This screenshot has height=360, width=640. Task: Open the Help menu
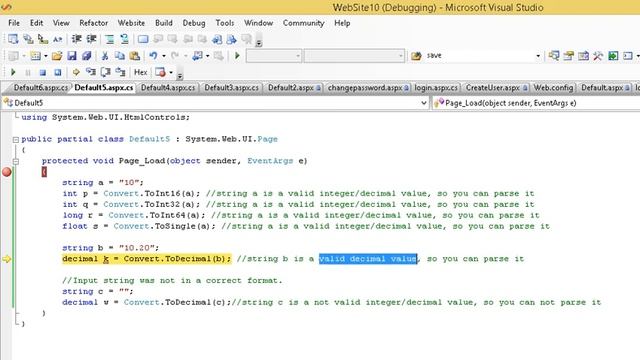[x=342, y=23]
